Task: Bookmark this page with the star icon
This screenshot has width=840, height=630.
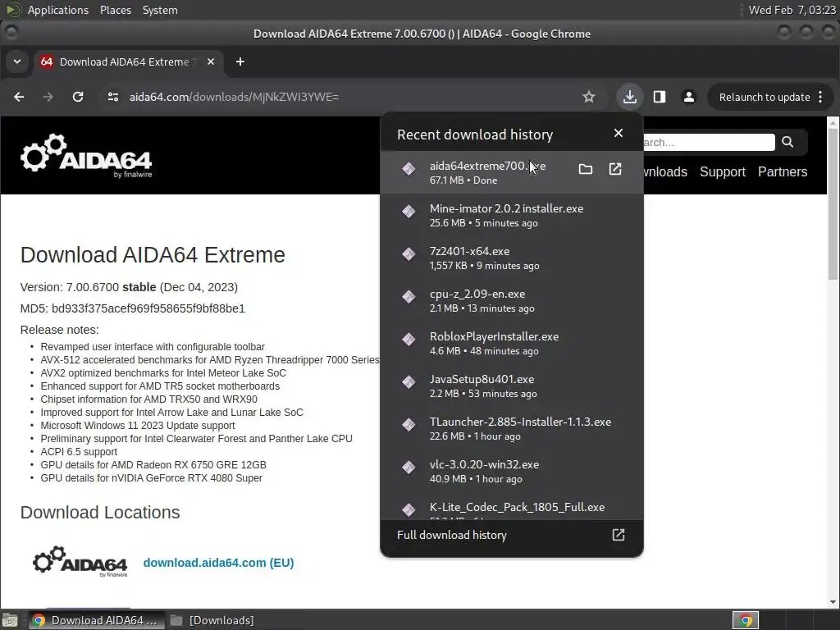Action: click(589, 97)
